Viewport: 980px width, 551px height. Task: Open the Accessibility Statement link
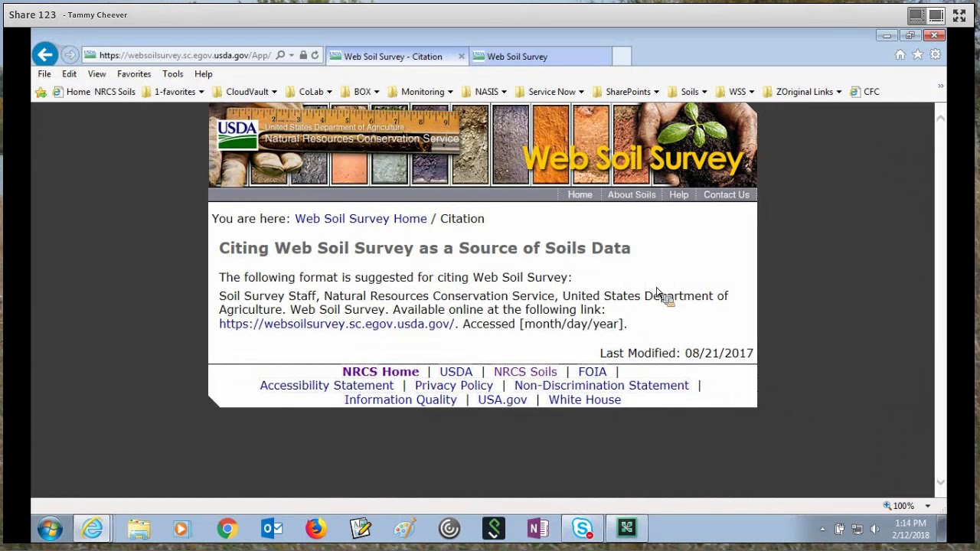coord(326,386)
